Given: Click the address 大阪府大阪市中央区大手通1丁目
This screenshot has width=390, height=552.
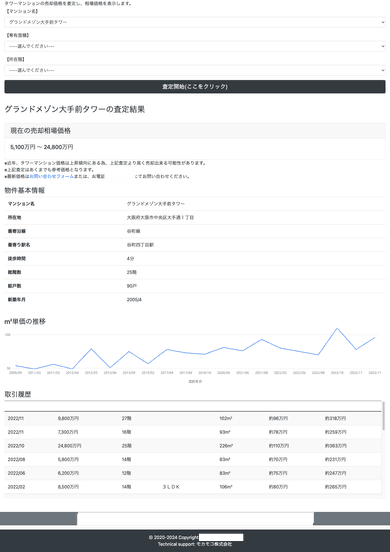Looking at the screenshot, I should [160, 218].
